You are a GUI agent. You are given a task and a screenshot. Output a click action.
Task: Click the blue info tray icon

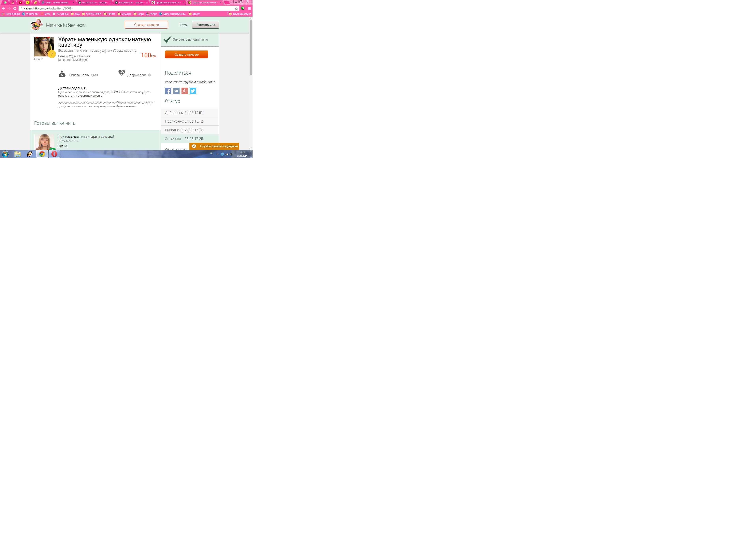[x=222, y=154]
